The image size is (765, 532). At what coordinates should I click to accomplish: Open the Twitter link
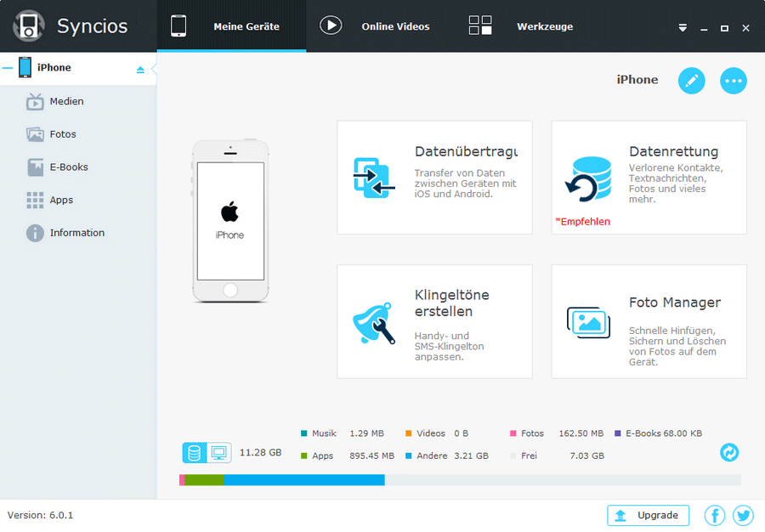coord(743,515)
